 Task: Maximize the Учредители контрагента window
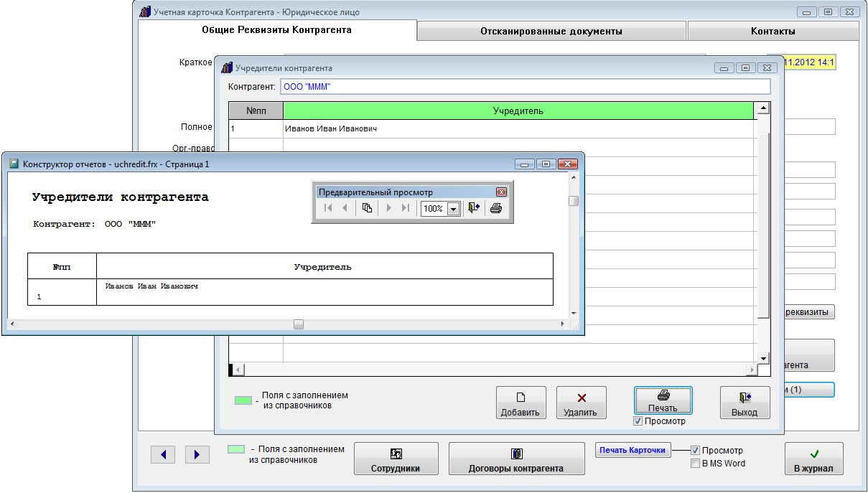coord(745,68)
